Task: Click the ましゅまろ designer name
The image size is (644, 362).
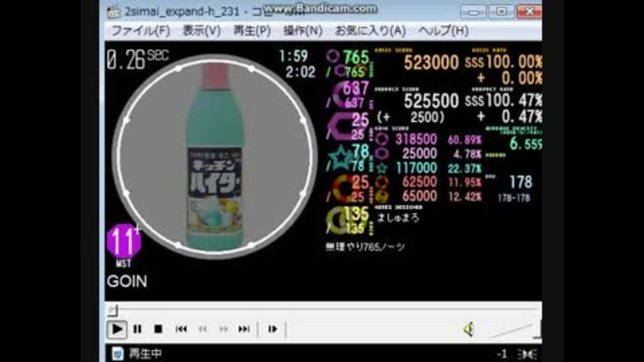Action: [398, 218]
